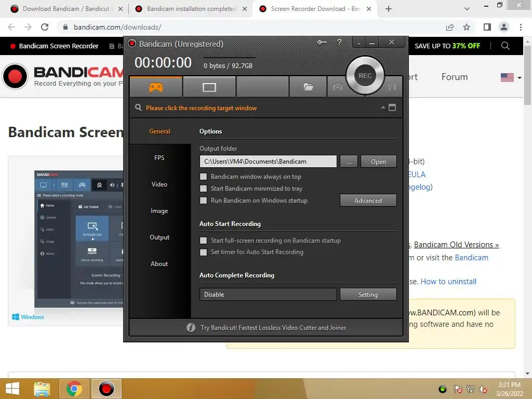This screenshot has height=399, width=532.
Task: Click Auto Complete Recording Setting button
Action: pos(368,295)
